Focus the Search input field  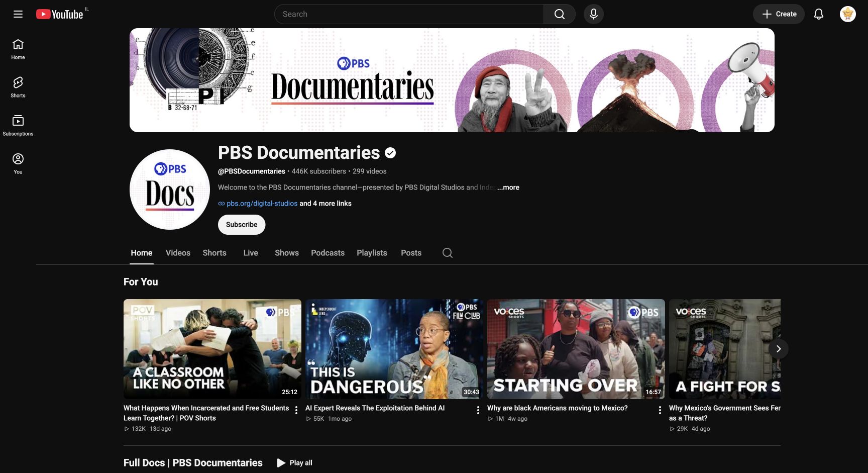(x=409, y=14)
